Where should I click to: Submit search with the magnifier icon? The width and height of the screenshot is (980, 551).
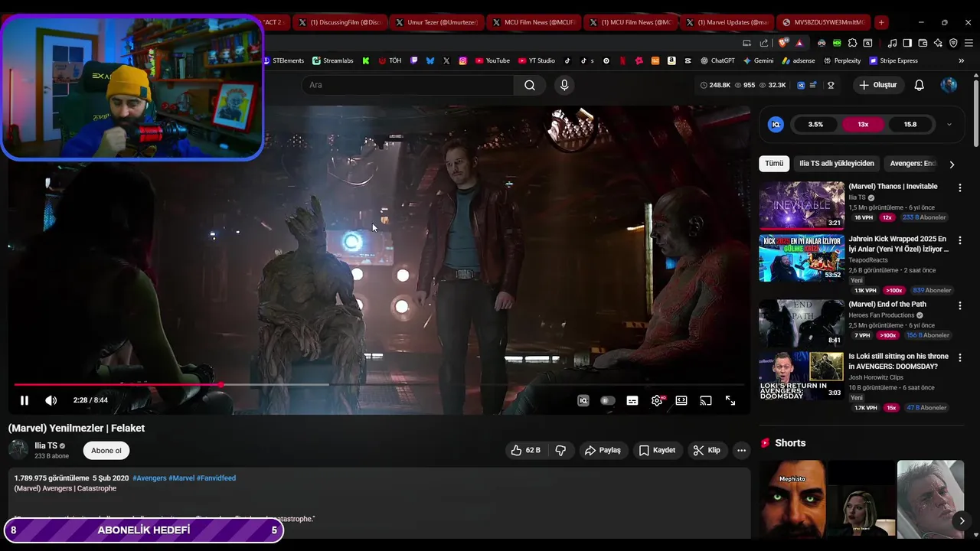coord(530,85)
